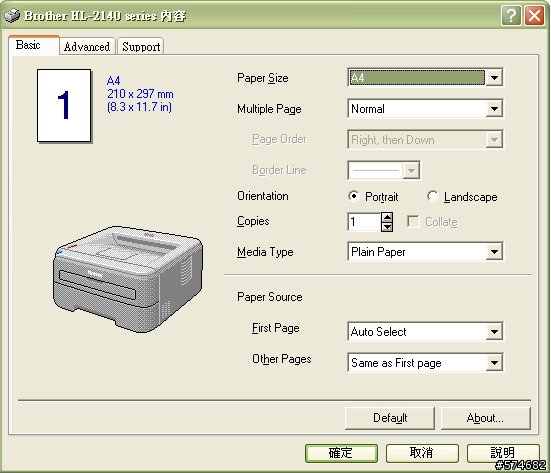The height and width of the screenshot is (473, 551).
Task: Click the '(8.3 x 11.7 in)' text
Action: pyautogui.click(x=140, y=107)
